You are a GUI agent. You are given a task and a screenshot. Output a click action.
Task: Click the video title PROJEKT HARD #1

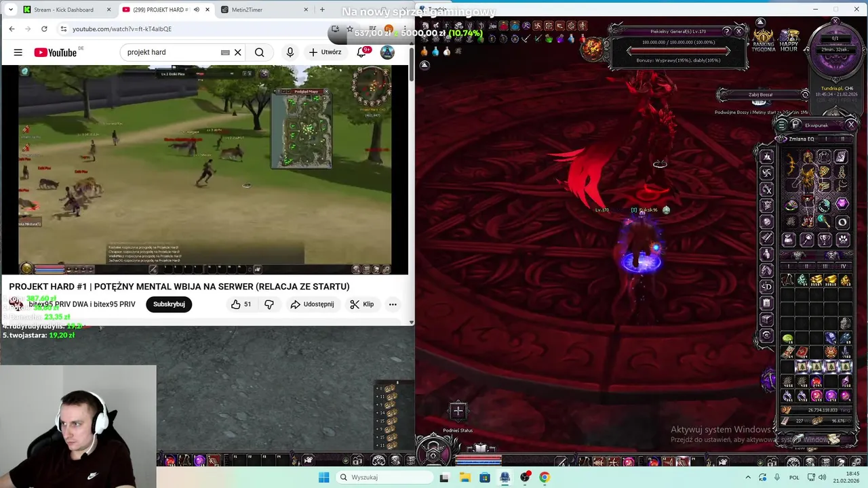(x=179, y=287)
